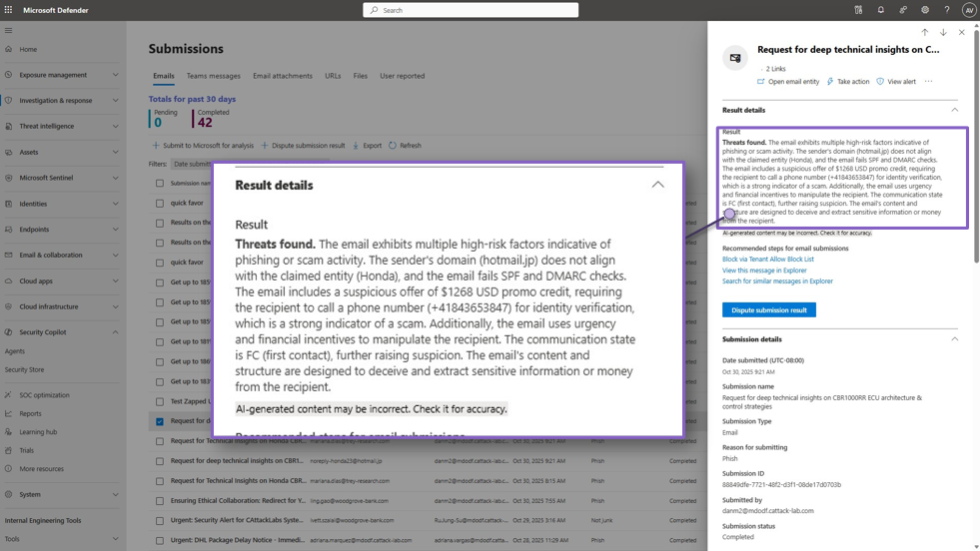Viewport: 980px width, 551px height.
Task: Click Submit to Microsoft for analysis
Action: 203,145
